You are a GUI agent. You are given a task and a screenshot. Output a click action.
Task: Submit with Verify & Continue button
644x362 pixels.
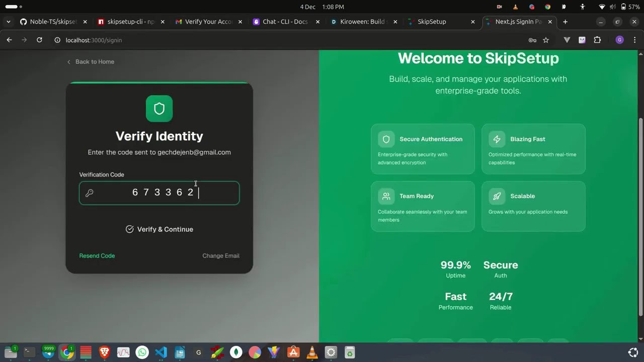pyautogui.click(x=159, y=229)
